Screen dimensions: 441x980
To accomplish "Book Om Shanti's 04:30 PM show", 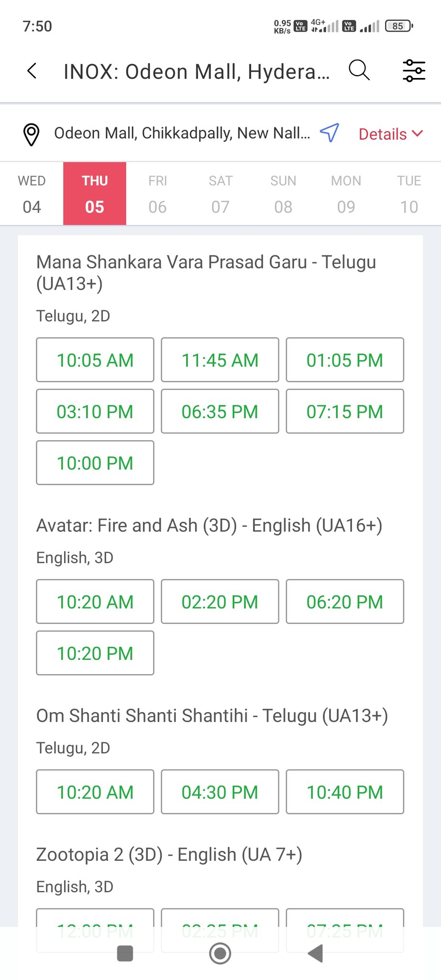I will coord(220,792).
